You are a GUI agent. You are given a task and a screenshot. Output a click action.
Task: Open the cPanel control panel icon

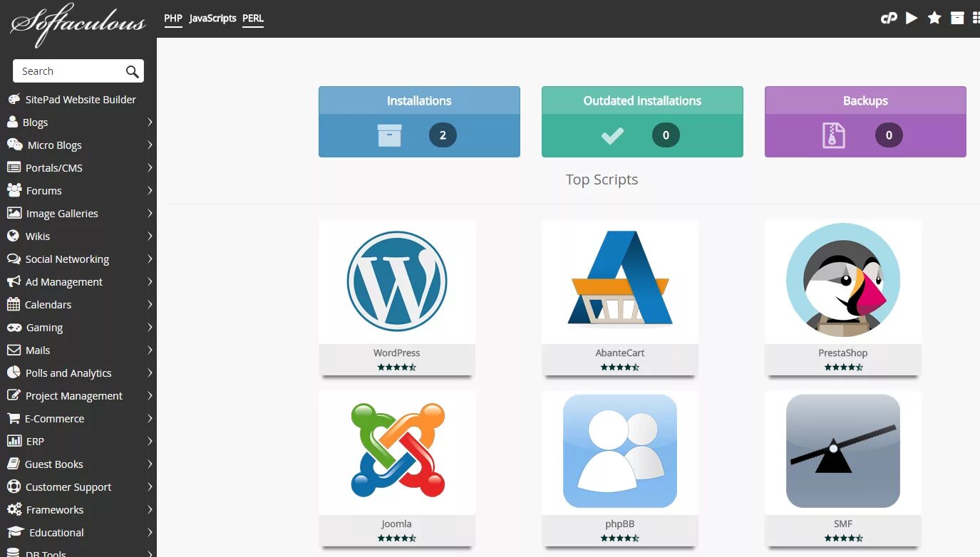coord(889,19)
